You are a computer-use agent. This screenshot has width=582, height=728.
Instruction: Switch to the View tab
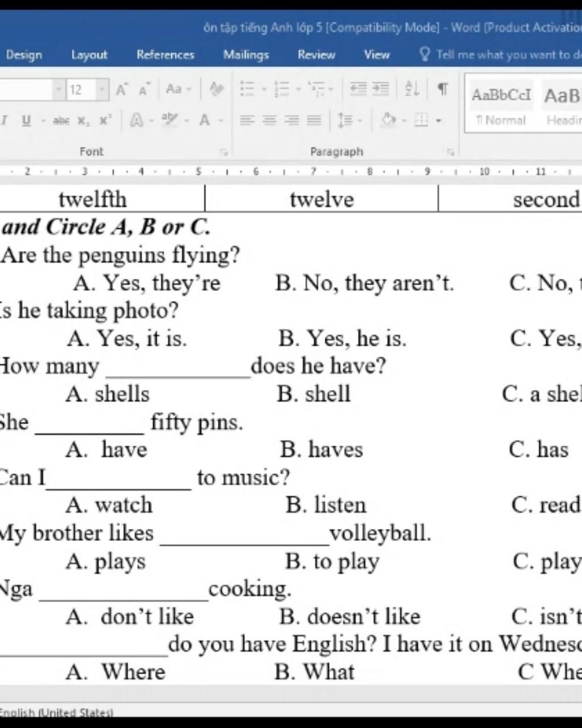tap(377, 55)
